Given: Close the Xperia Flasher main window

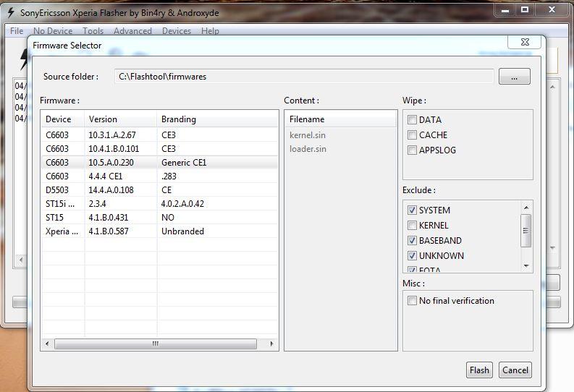Looking at the screenshot, I should [552, 10].
